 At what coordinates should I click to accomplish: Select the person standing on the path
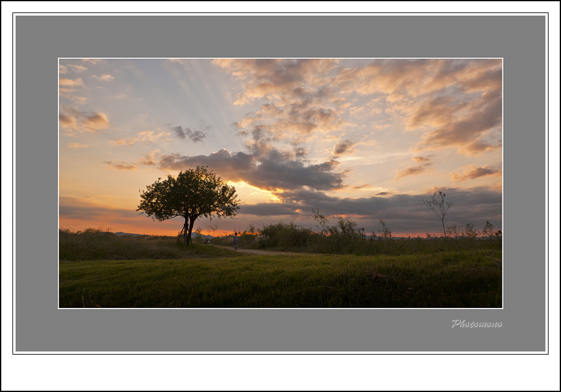tap(236, 241)
